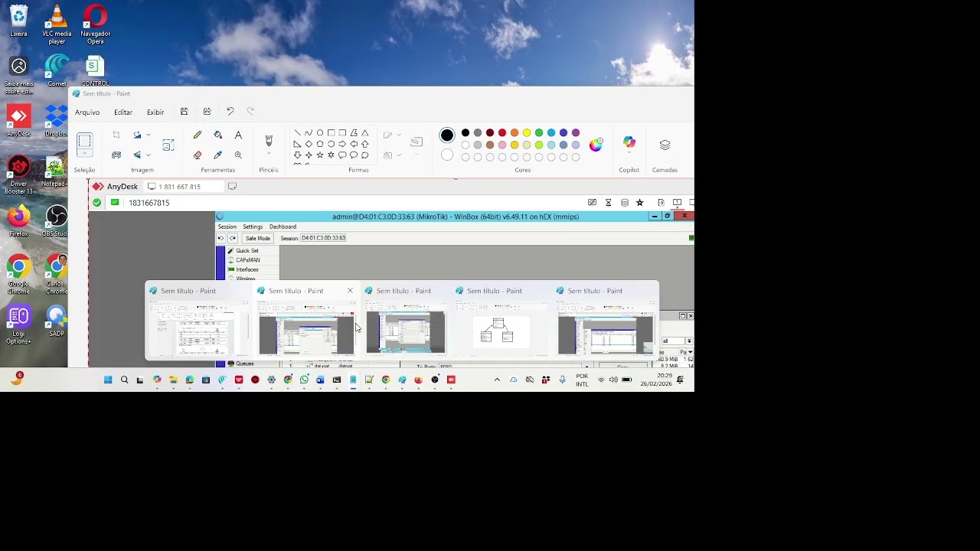Click the Undo arrow

click(x=230, y=112)
